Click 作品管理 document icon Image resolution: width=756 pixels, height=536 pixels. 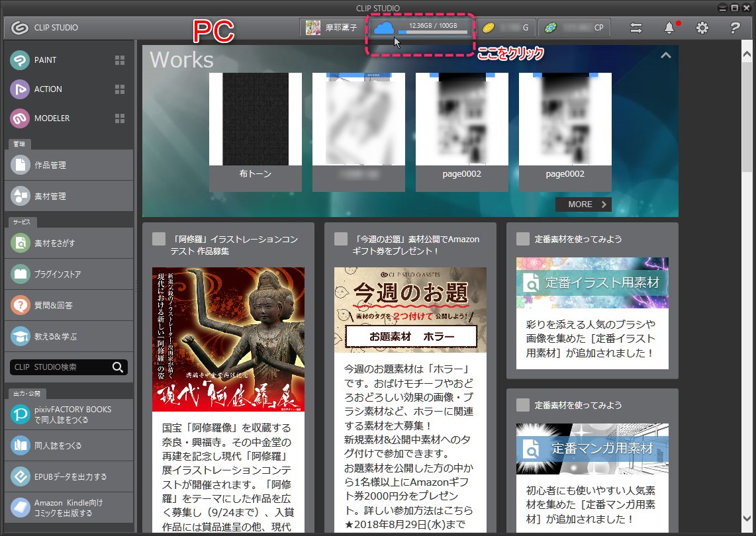tap(21, 165)
